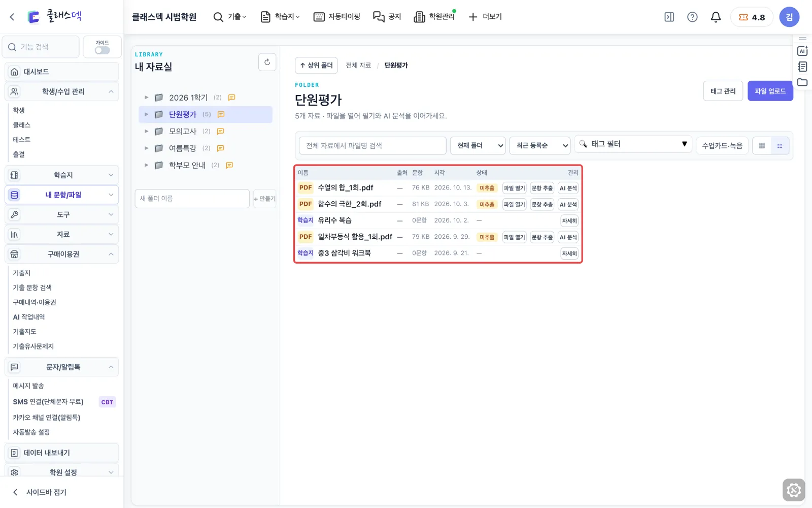812x508 pixels.
Task: Select the 모의고사 folder in tree
Action: tap(205, 132)
